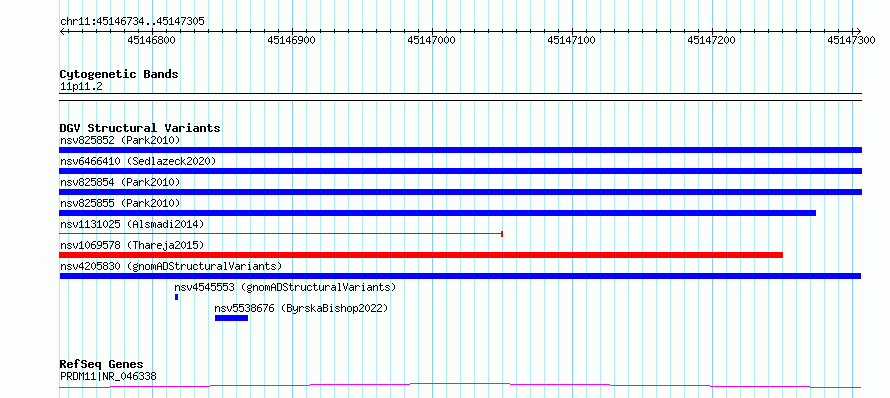Screen dimensions: 890x398
Task: Click the nsv4545553 (gnomADStructuralVariants) label
Action: pyautogui.click(x=286, y=287)
